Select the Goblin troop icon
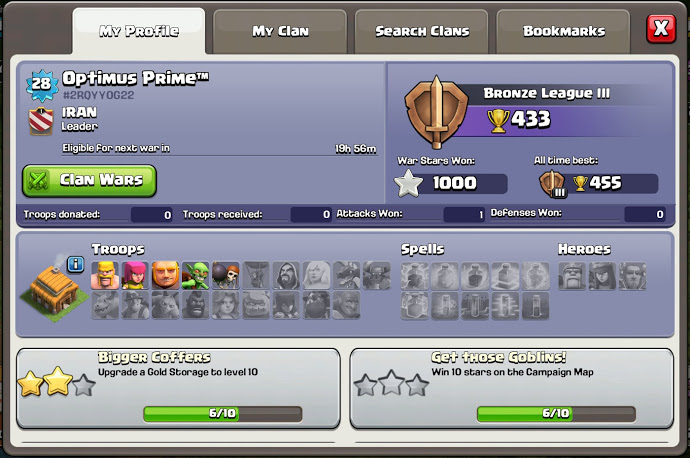The image size is (690, 458). (x=196, y=275)
